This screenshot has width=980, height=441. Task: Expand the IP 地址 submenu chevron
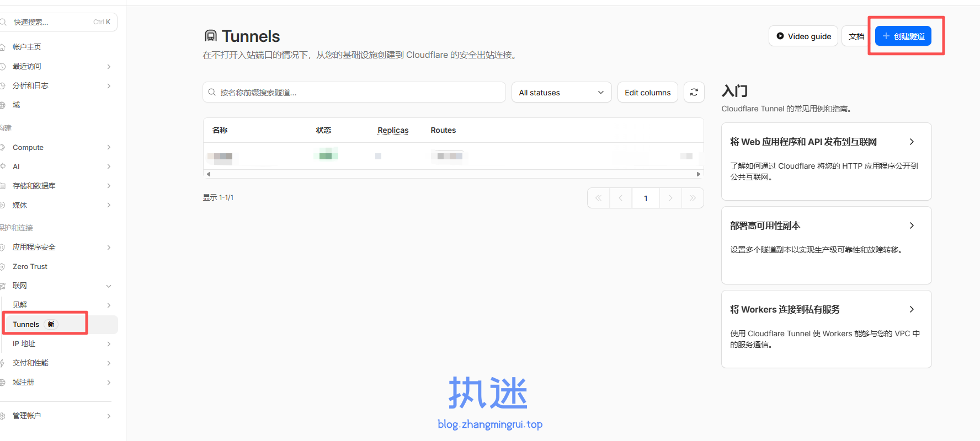click(x=109, y=344)
